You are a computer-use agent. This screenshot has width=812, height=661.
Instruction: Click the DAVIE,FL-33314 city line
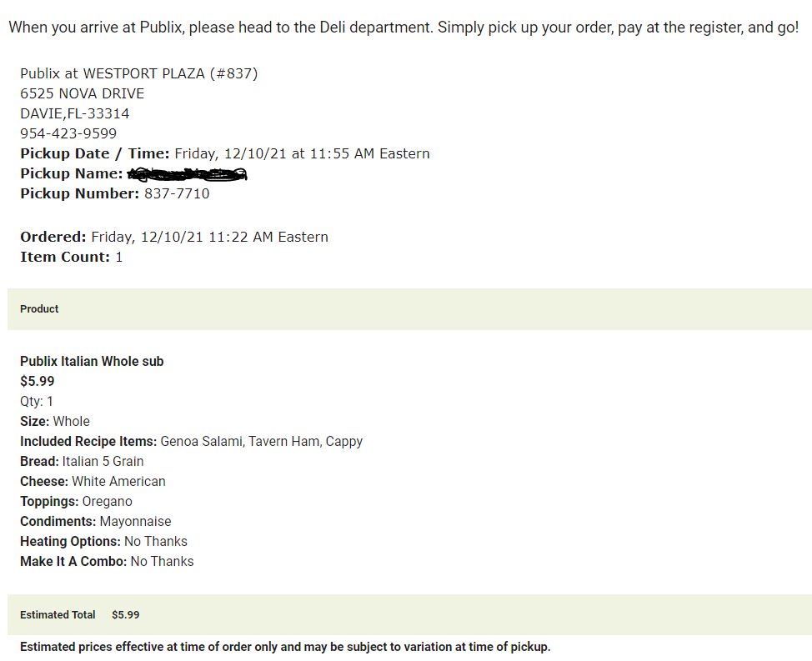click(74, 114)
